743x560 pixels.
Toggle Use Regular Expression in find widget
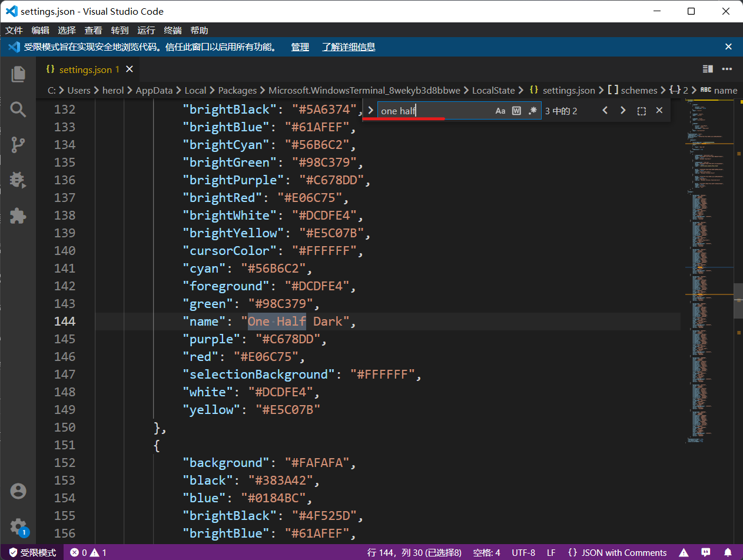point(533,111)
